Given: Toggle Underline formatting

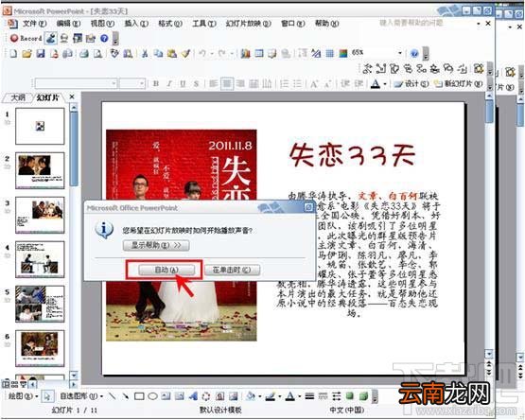Looking at the screenshot, I should (183, 84).
